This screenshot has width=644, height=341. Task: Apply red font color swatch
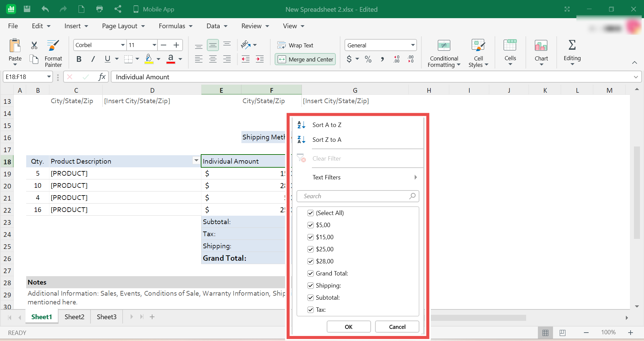click(x=171, y=59)
